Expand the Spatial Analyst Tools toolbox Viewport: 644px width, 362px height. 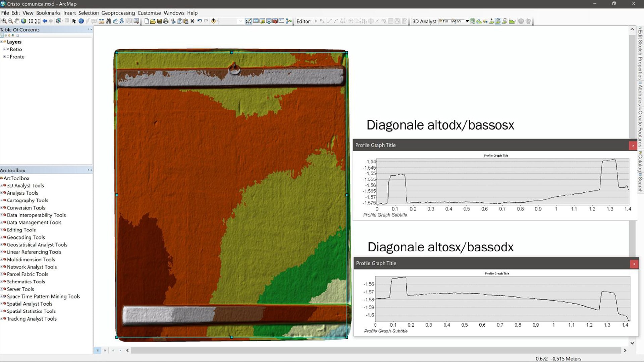(2, 304)
